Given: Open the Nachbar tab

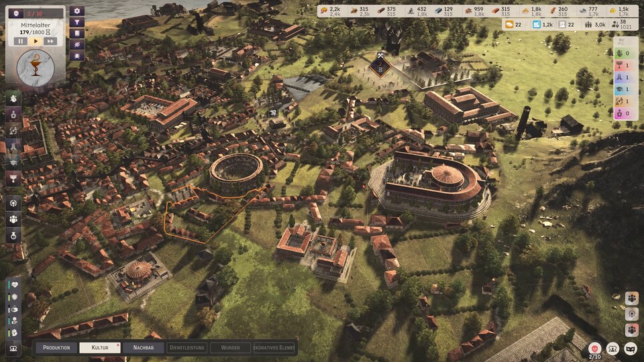Looking at the screenshot, I should click(x=144, y=347).
